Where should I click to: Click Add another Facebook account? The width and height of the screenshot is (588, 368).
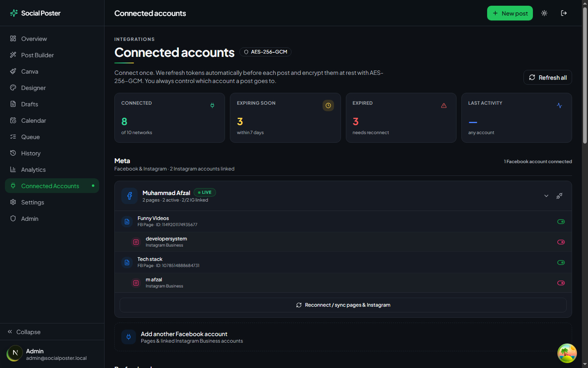coord(343,337)
